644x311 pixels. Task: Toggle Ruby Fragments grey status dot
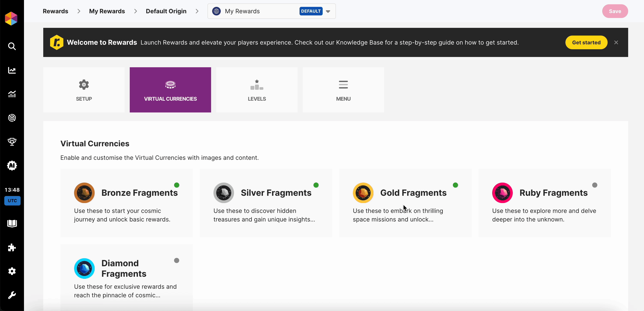[x=595, y=185]
